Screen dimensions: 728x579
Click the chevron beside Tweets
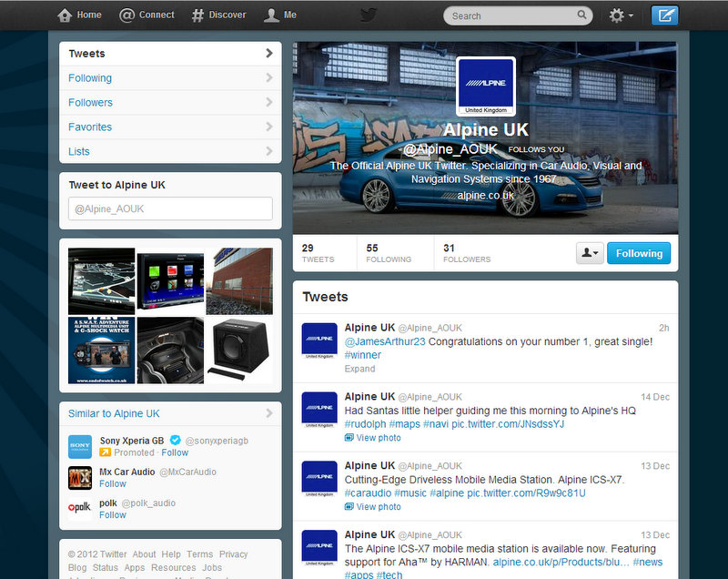[269, 54]
